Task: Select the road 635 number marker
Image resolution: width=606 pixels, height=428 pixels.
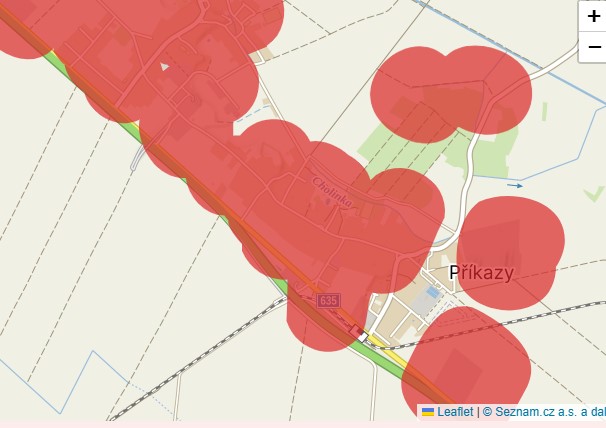Action: 329,300
